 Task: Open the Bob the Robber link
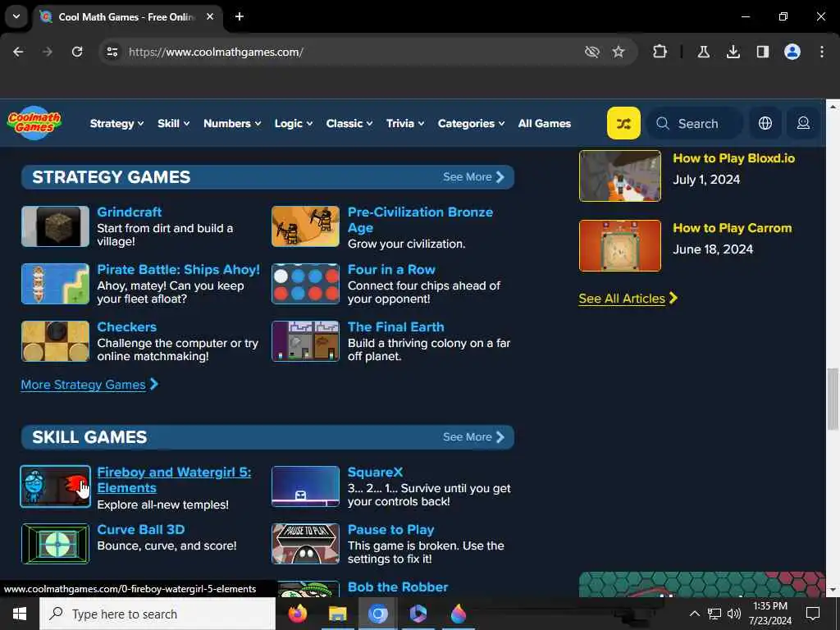coord(398,587)
